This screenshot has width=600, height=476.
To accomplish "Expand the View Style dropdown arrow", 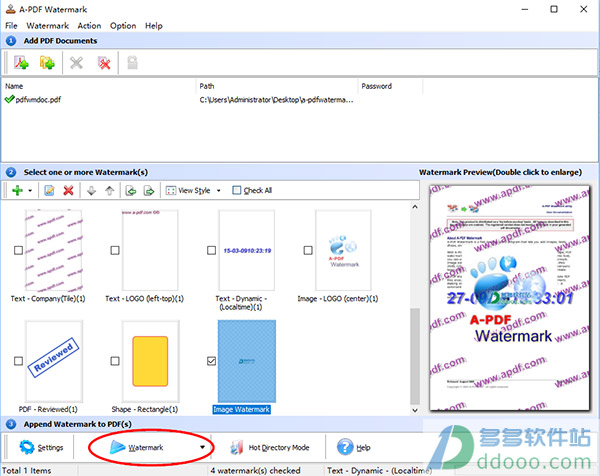I will point(218,191).
